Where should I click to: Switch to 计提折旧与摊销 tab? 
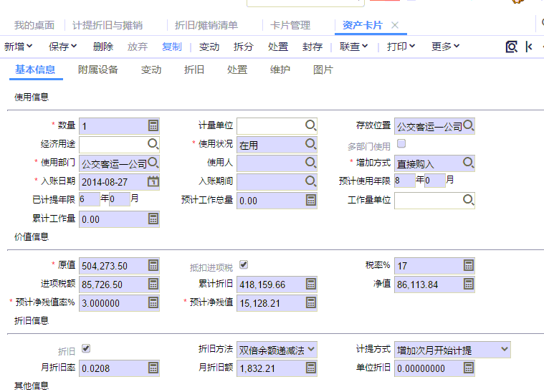click(x=108, y=25)
